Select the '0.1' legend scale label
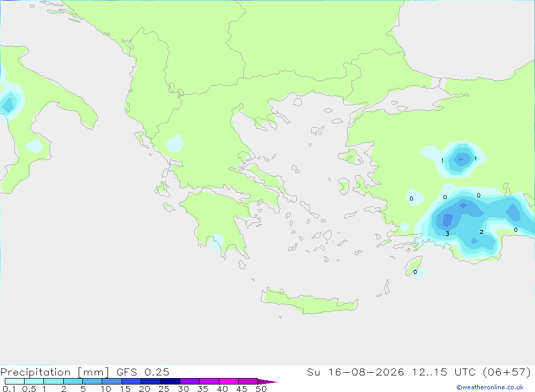 click(9, 389)
